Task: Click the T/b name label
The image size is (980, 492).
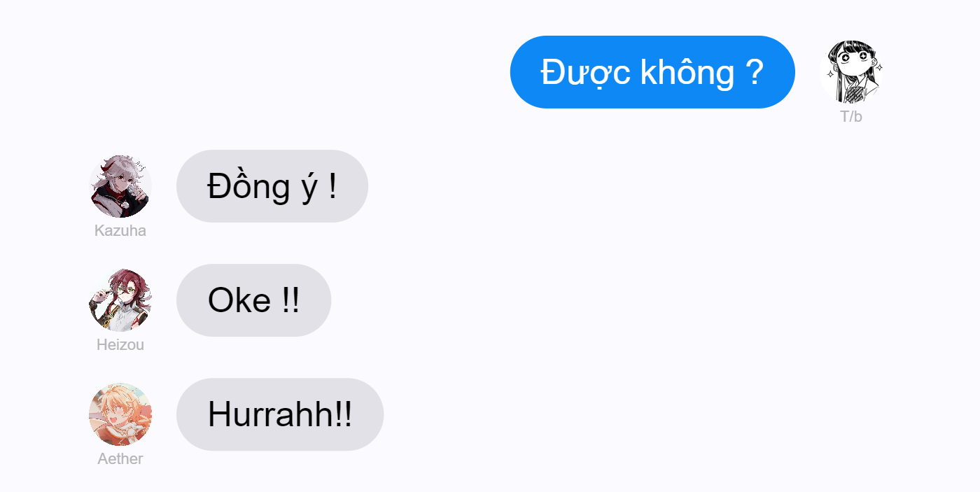Action: [851, 117]
